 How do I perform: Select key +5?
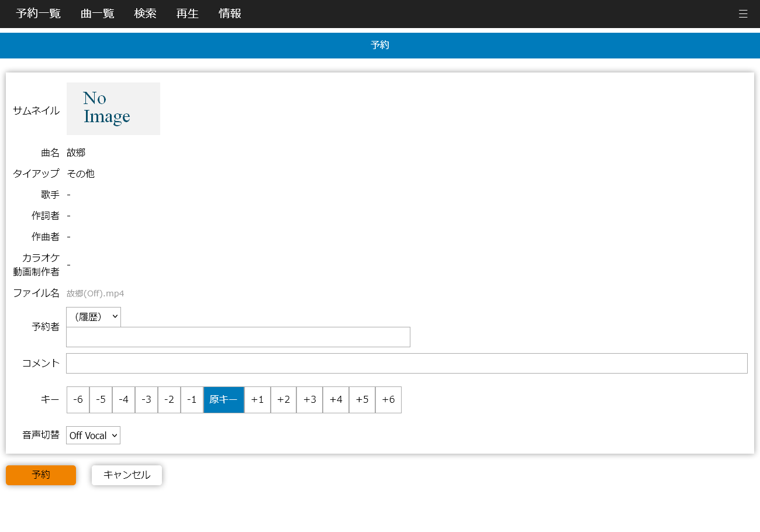tap(362, 400)
